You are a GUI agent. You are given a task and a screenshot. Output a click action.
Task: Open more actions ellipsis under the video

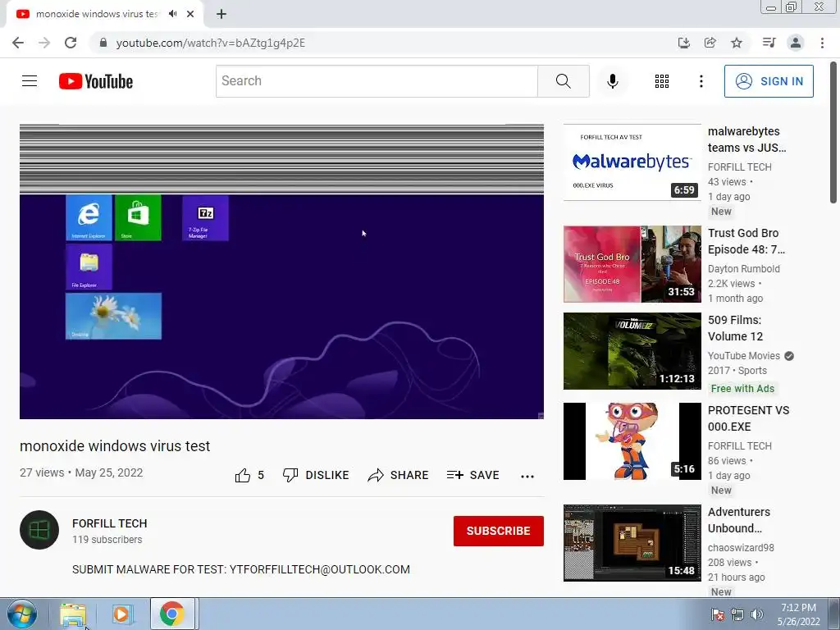point(527,476)
